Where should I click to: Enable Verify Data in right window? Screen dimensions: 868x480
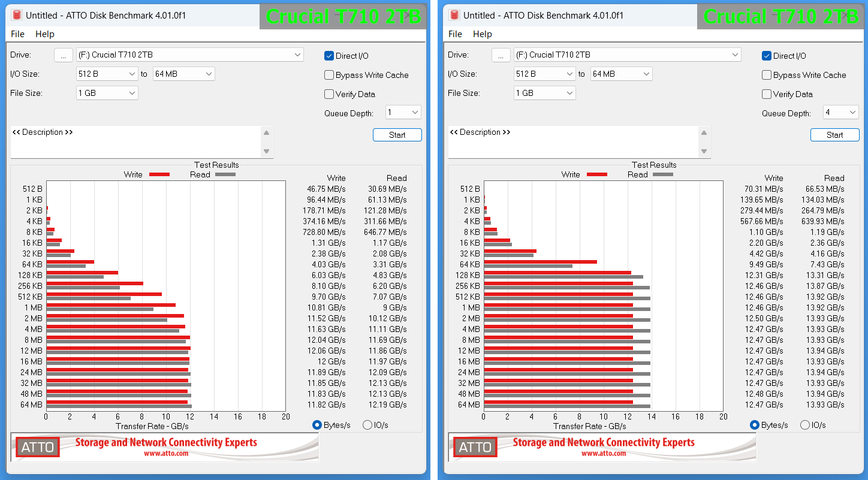(x=766, y=94)
